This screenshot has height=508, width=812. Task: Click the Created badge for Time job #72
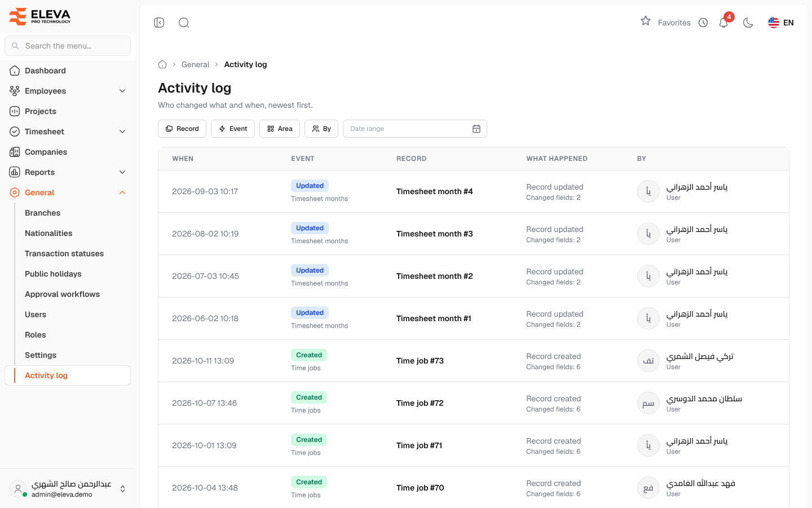click(309, 397)
